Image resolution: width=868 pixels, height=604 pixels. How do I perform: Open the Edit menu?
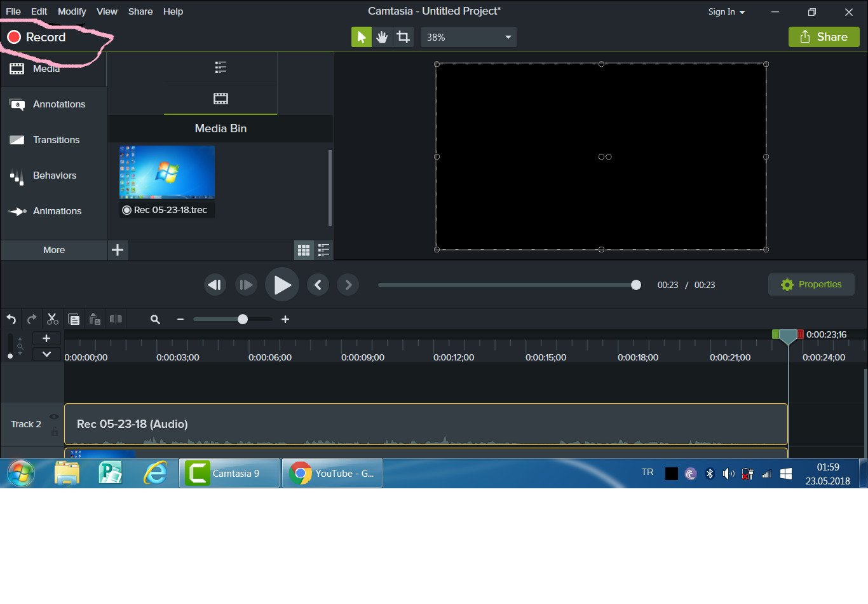(x=39, y=11)
